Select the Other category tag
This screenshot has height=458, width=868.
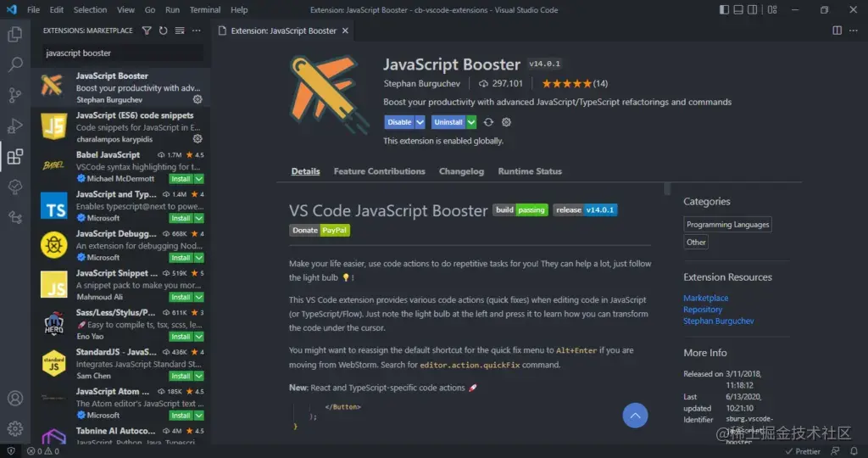696,242
